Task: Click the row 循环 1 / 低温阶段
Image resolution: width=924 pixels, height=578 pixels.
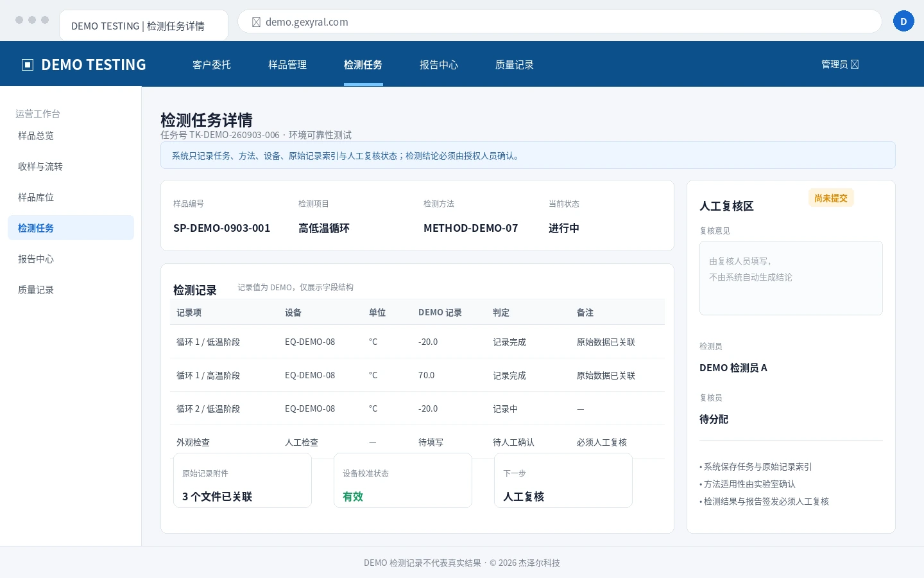Action: tap(417, 342)
